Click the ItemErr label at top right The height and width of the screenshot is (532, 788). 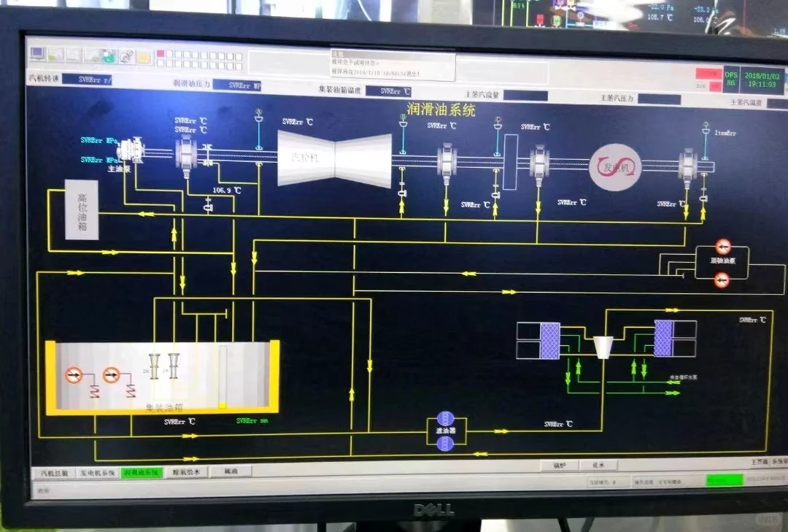click(x=726, y=134)
